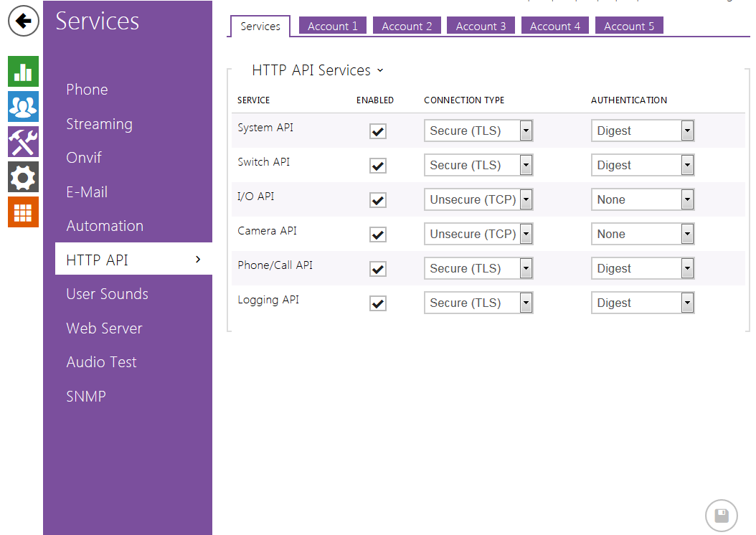Click the HTTP API chevron arrow
This screenshot has width=756, height=535.
198,259
